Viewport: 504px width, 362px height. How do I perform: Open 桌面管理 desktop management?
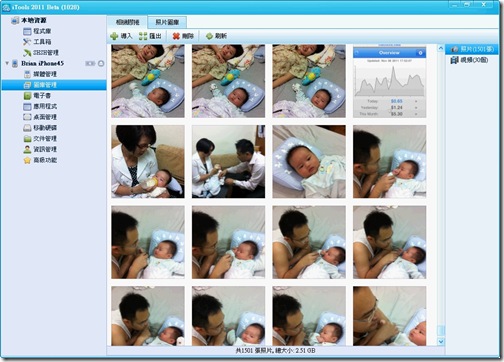tap(40, 117)
